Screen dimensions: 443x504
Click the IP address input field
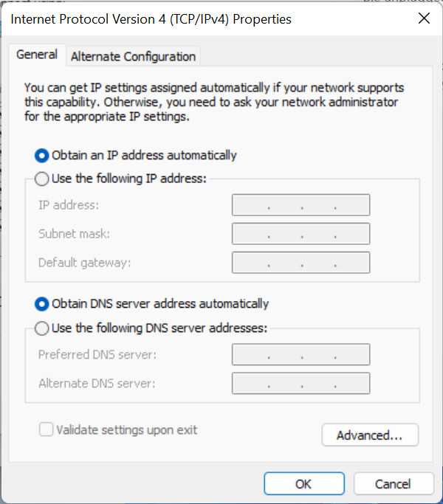(x=301, y=205)
